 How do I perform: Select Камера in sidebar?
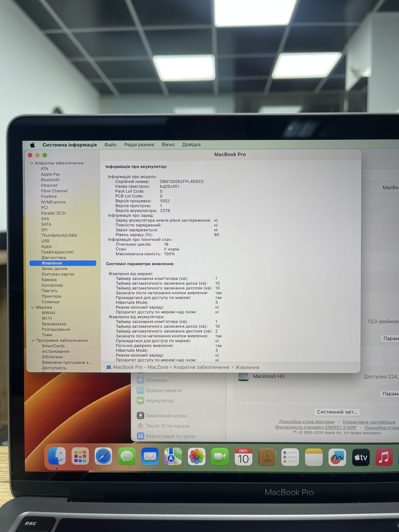tap(49, 280)
